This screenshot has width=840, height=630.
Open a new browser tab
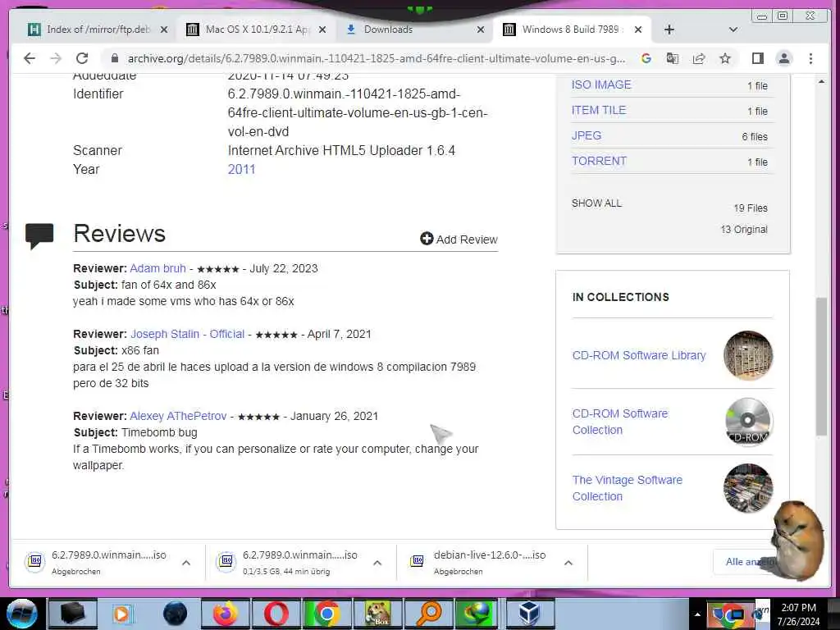(669, 30)
